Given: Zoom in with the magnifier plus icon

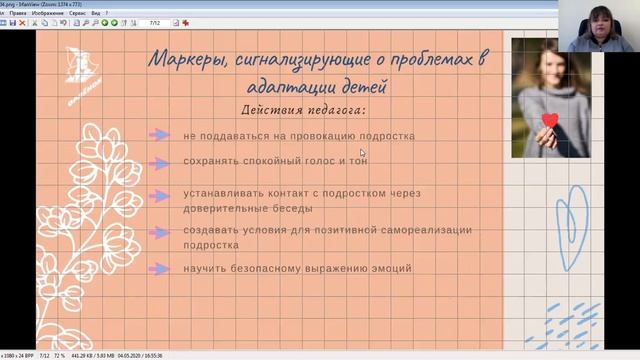Looking at the screenshot, I should [x=86, y=23].
